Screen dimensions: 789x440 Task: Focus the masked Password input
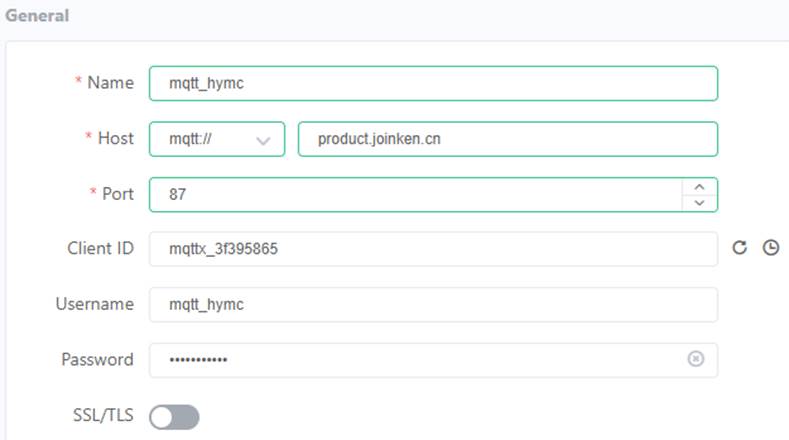[x=418, y=360]
